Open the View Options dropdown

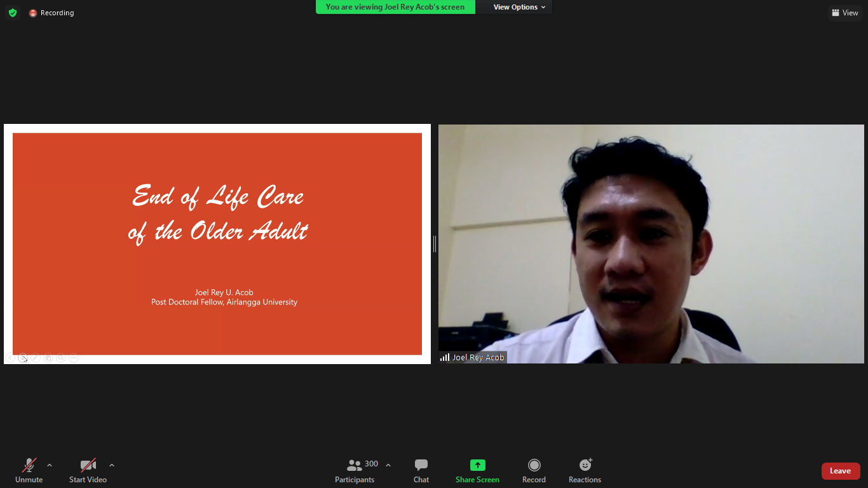click(x=519, y=7)
